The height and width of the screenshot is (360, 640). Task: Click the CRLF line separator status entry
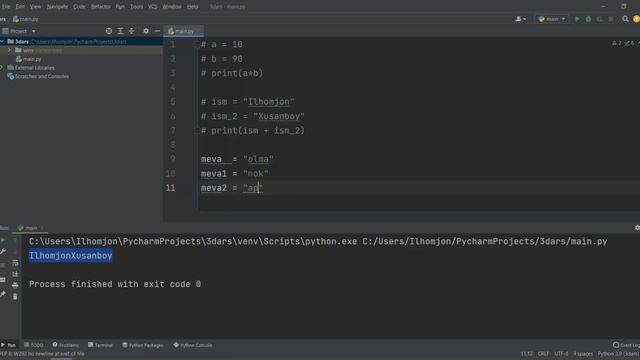543,354
